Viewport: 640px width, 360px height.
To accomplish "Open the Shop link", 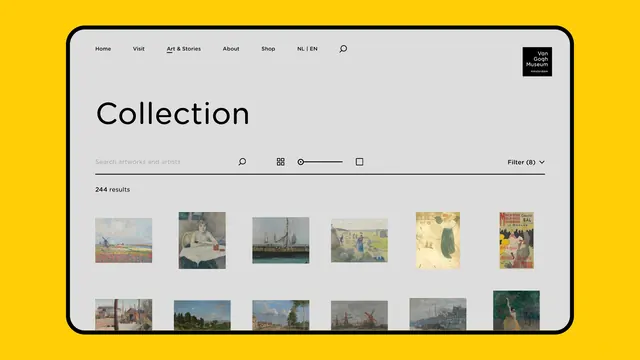I will tap(268, 49).
